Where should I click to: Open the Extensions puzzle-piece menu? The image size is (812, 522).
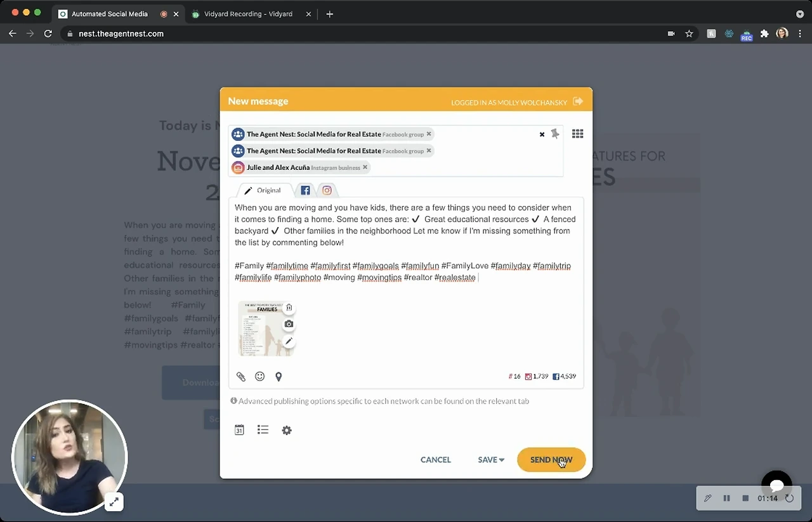coord(764,34)
